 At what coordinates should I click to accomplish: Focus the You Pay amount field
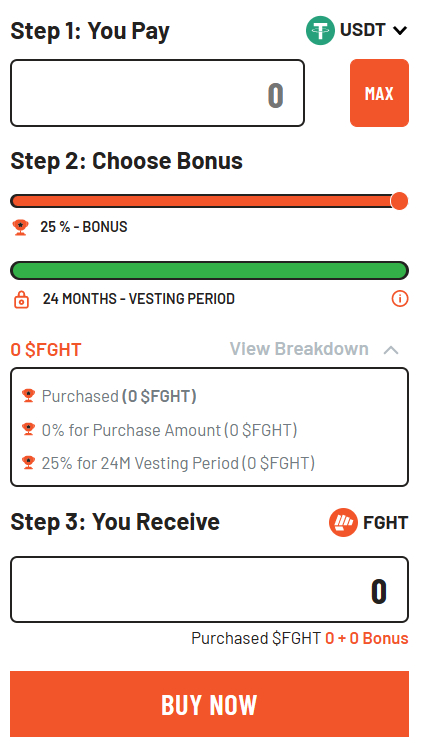coord(157,93)
